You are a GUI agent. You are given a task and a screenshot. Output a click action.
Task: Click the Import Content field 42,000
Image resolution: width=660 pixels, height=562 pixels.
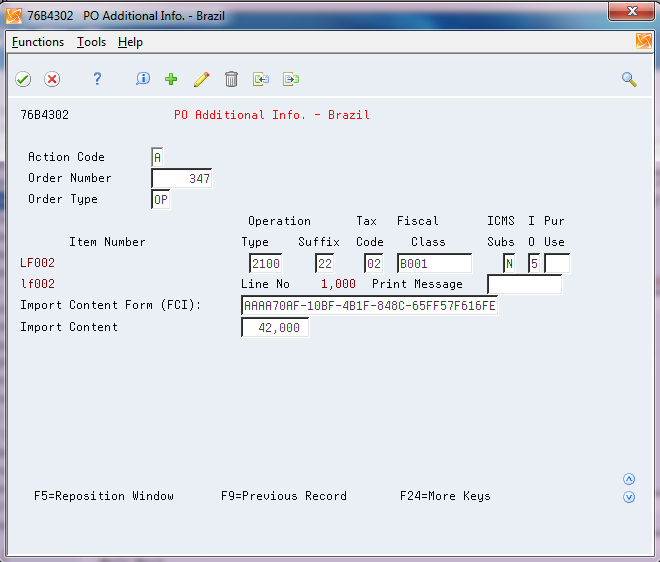click(275, 328)
